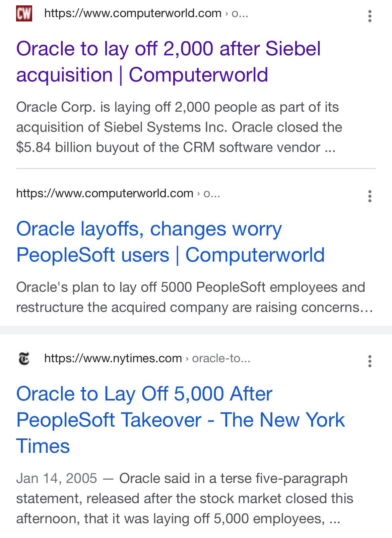The width and height of the screenshot is (392, 538).
Task: Click the 'o...' path in the second result URL
Action: click(212, 194)
